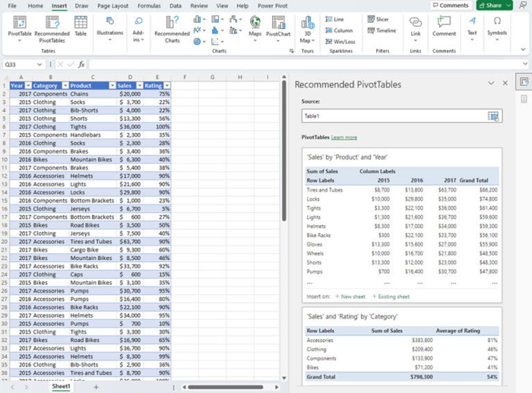Screen dimensions: 532x393
Task: Open Recommended PivotTables in the ribbon
Action: pyautogui.click(x=52, y=30)
